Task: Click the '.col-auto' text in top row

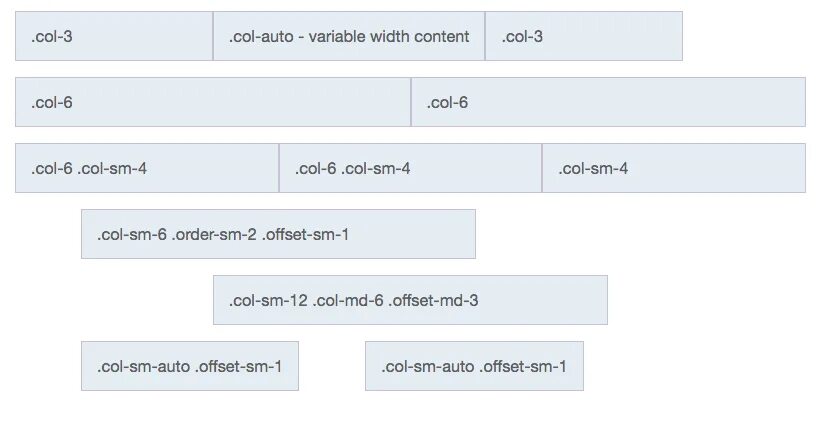Action: 260,37
